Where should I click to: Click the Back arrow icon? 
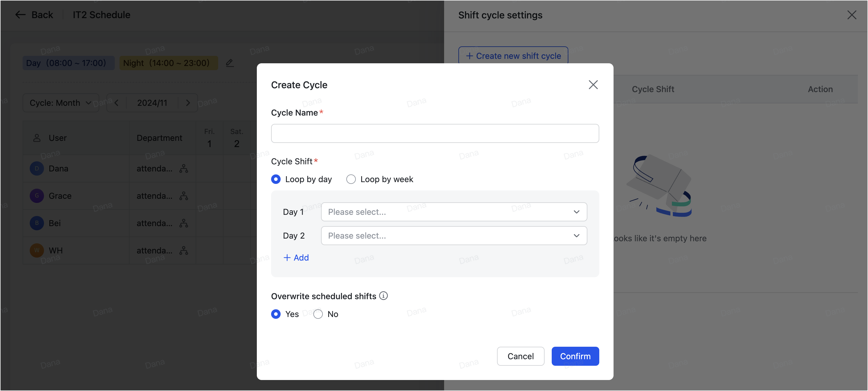point(21,15)
